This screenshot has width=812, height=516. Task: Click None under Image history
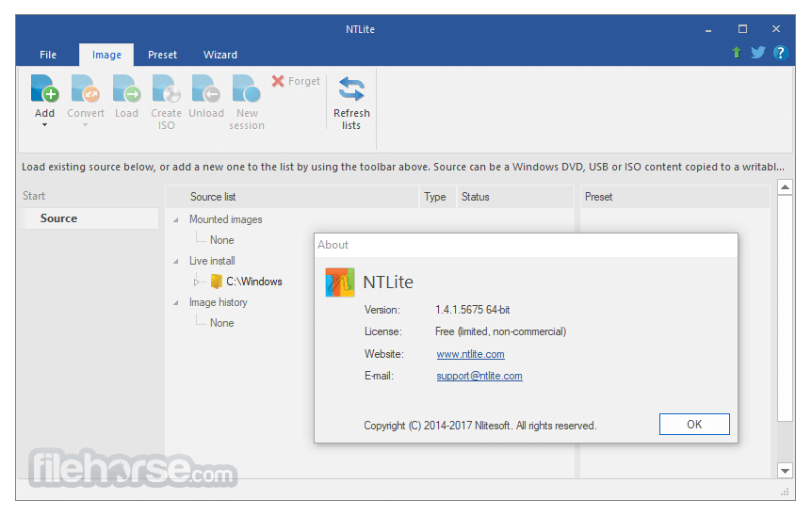coord(221,323)
